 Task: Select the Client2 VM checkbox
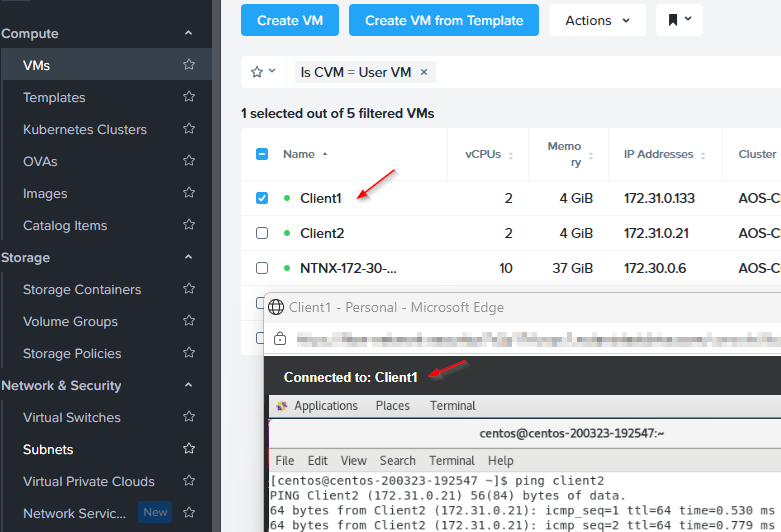tap(262, 233)
